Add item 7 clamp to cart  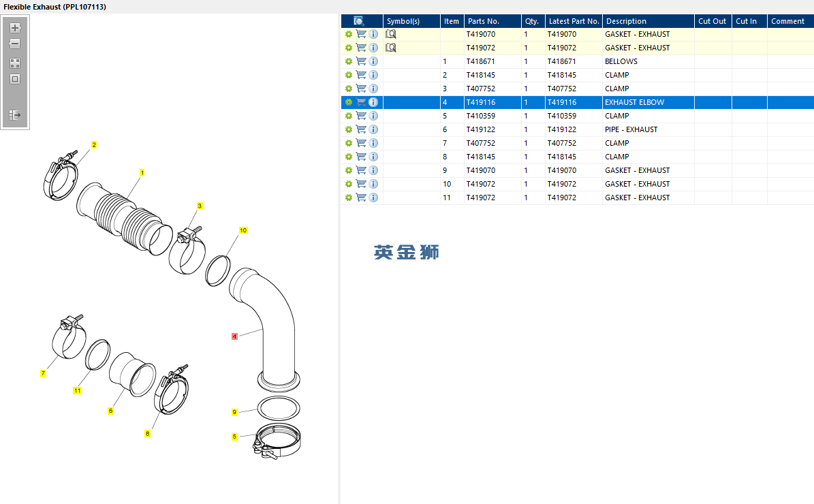click(x=361, y=143)
